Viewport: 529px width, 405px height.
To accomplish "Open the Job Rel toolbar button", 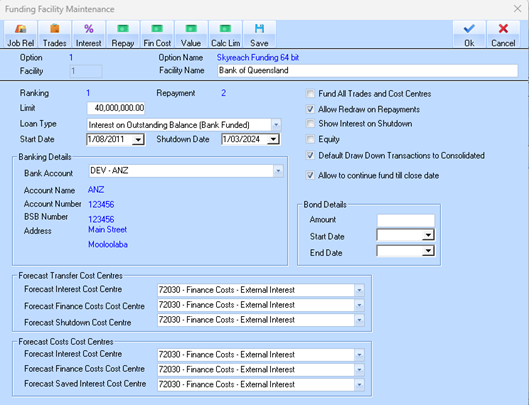I will [x=21, y=34].
